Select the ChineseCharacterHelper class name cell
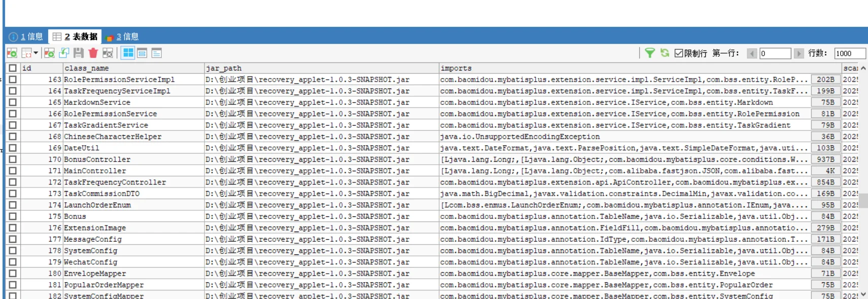868x299 pixels. coord(133,136)
